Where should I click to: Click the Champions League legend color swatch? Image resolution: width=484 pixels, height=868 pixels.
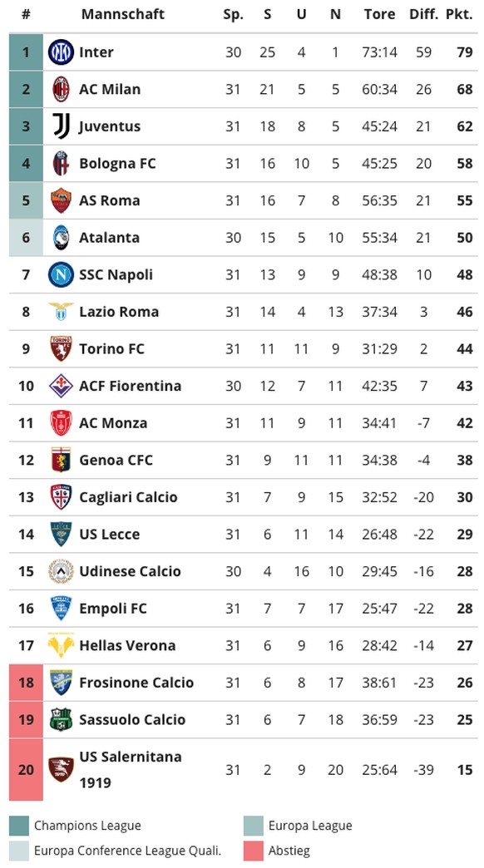19,826
